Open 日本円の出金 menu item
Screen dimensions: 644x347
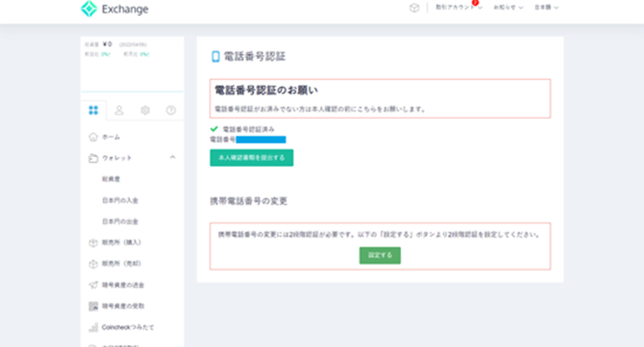(120, 222)
